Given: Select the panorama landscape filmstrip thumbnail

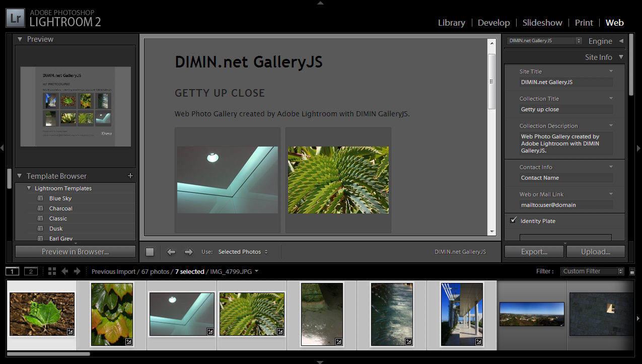Looking at the screenshot, I should click(532, 314).
